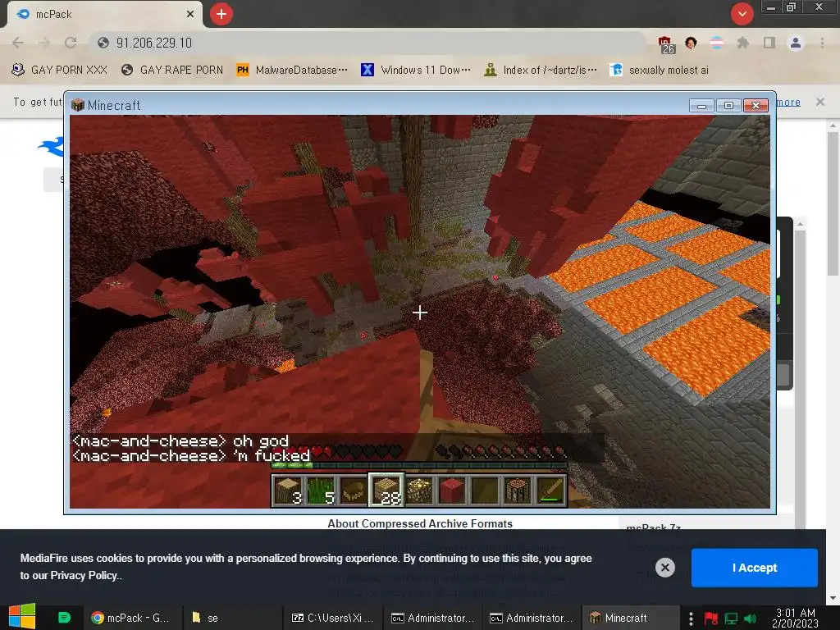Click the Minecraft window title icon
This screenshot has width=840, height=630.
(x=78, y=105)
